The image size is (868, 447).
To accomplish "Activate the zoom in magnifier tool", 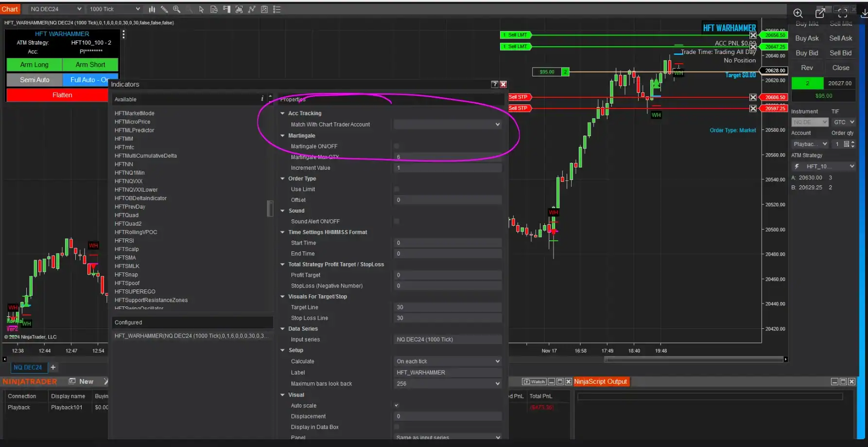I will tap(177, 9).
